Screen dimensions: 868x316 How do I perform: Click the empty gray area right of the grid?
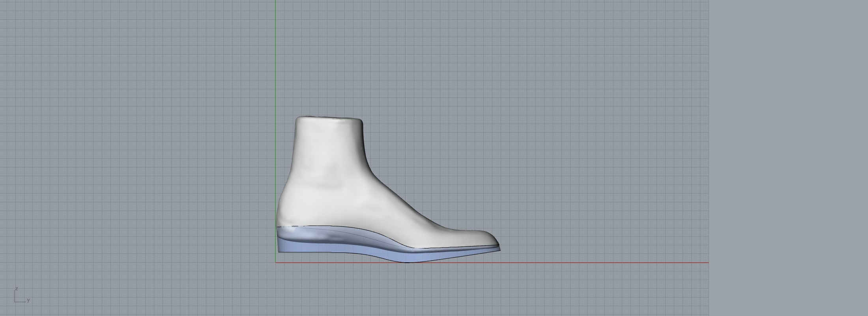click(x=789, y=158)
